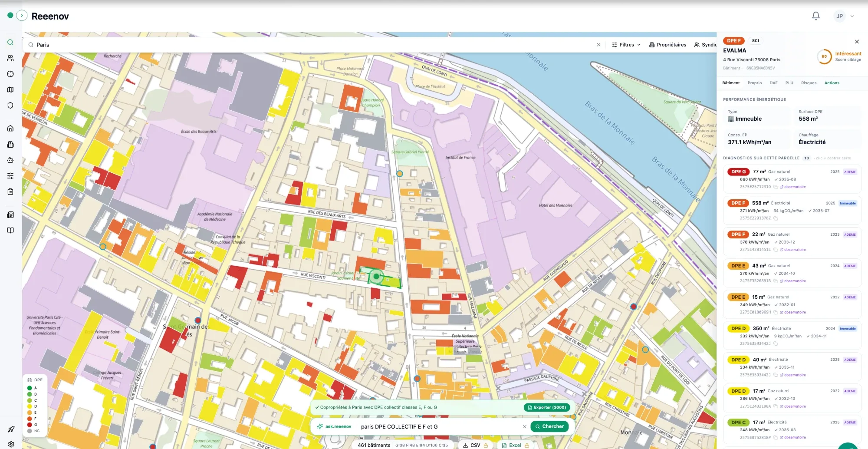This screenshot has width=868, height=449.
Task: Click the selected building green marker
Action: [x=376, y=276]
